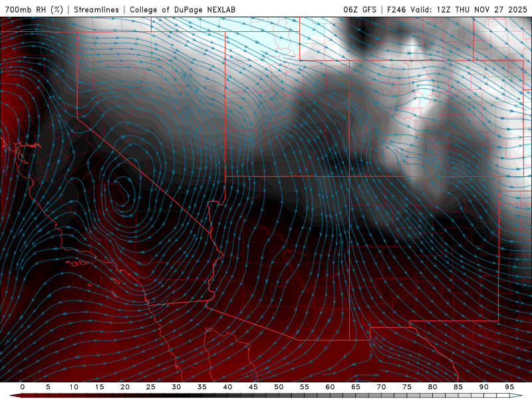The height and width of the screenshot is (399, 532).
Task: Click the '15' value on the colorbar scale
Action: tap(99, 387)
